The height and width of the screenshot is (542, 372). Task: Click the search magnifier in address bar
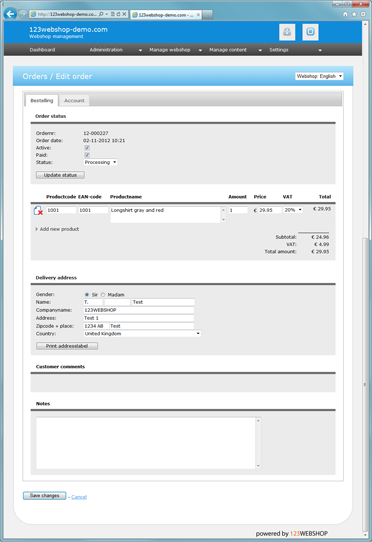coord(101,14)
